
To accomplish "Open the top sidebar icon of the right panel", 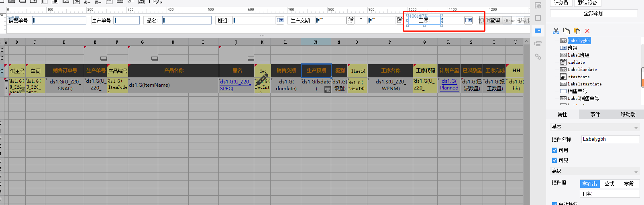I will [x=538, y=5].
